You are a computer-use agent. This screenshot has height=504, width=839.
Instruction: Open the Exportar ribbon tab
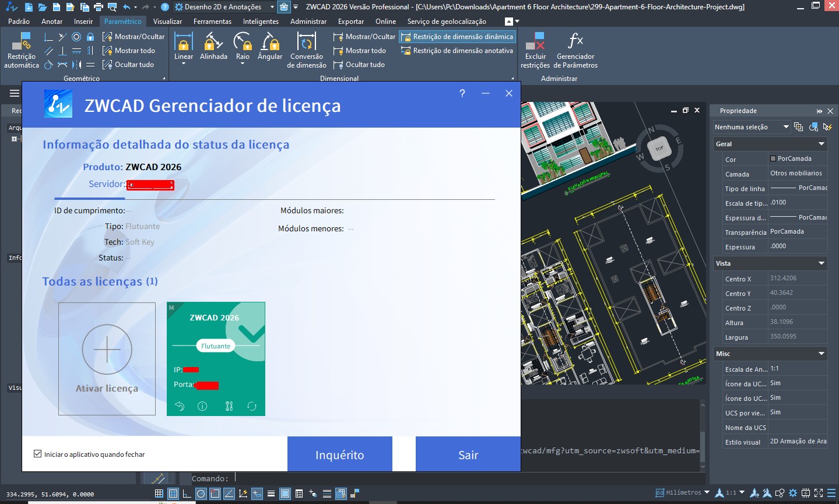pos(351,22)
